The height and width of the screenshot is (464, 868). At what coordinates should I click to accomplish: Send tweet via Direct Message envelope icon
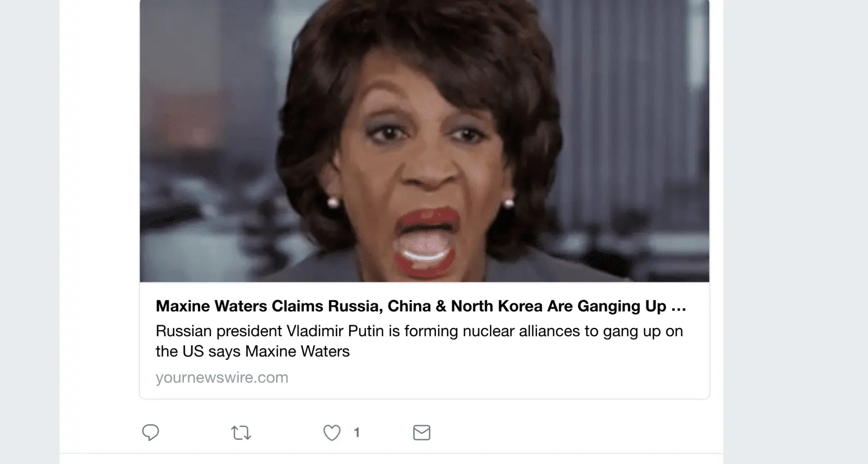tap(422, 432)
